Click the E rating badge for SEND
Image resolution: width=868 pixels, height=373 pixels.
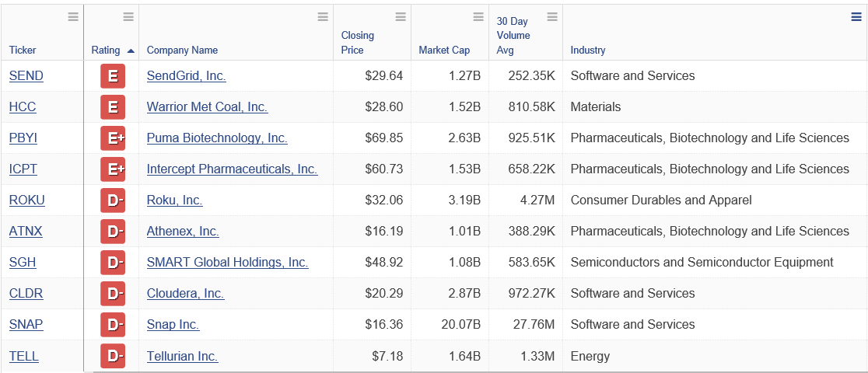click(113, 76)
